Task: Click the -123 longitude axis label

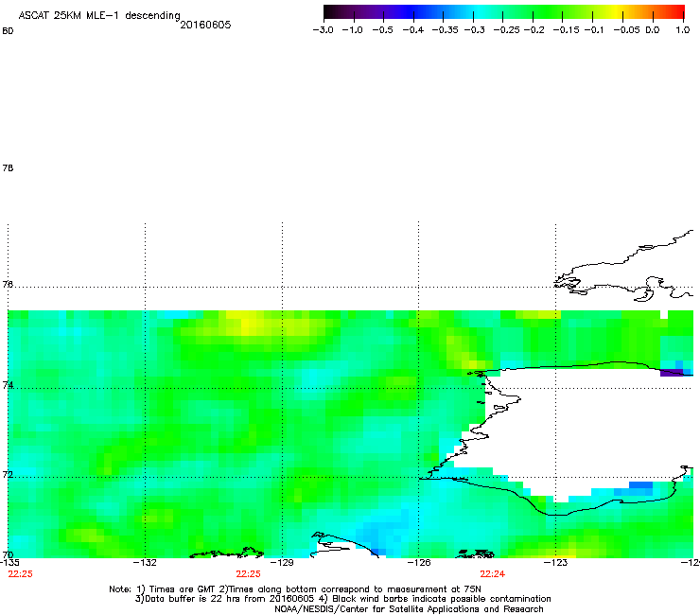Action: [x=555, y=563]
